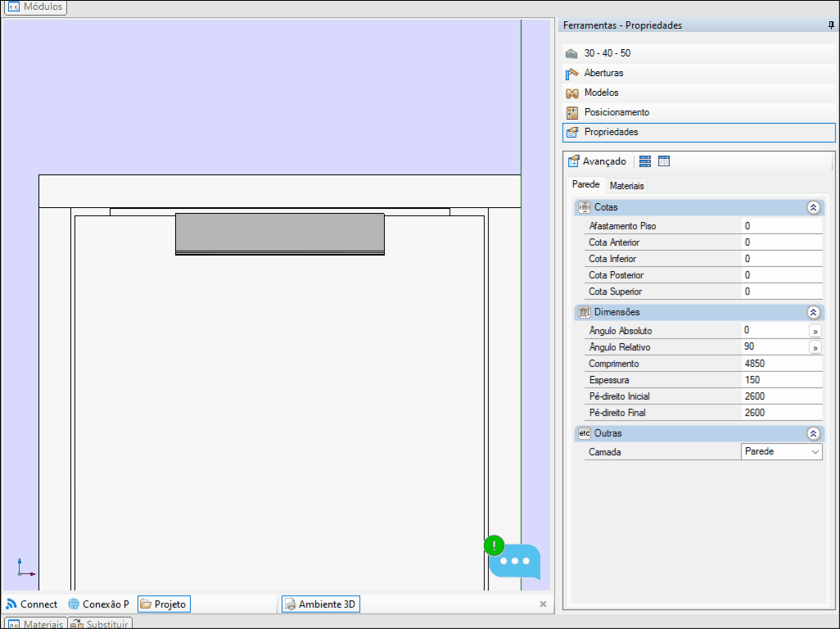
Task: Open the Materiais bottom panel tab
Action: [x=35, y=623]
